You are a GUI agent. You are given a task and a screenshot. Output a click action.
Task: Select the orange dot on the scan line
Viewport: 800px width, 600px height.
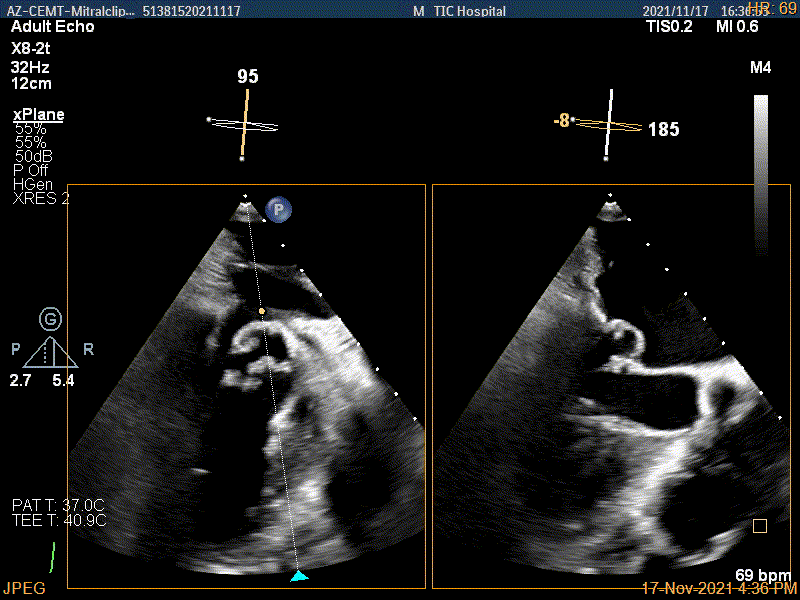pos(261,312)
